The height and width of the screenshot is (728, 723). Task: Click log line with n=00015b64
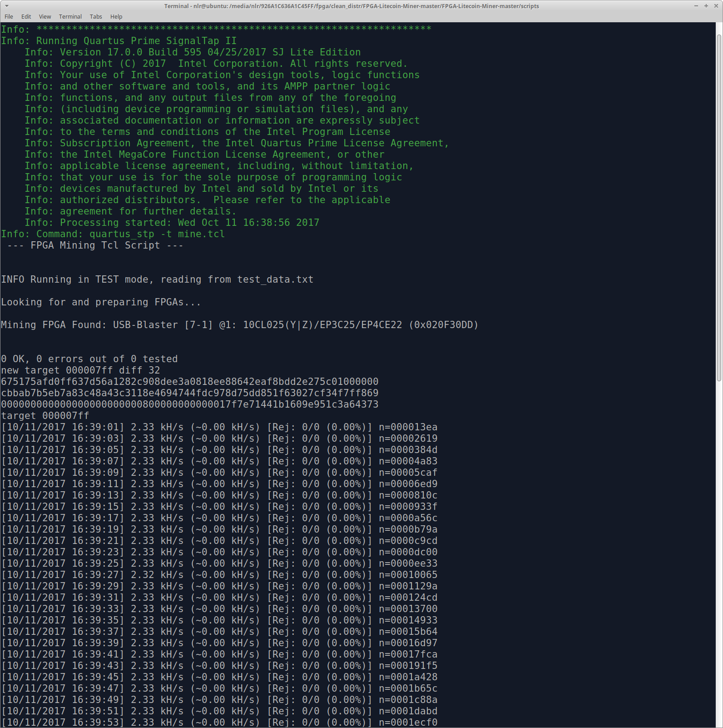(x=219, y=632)
